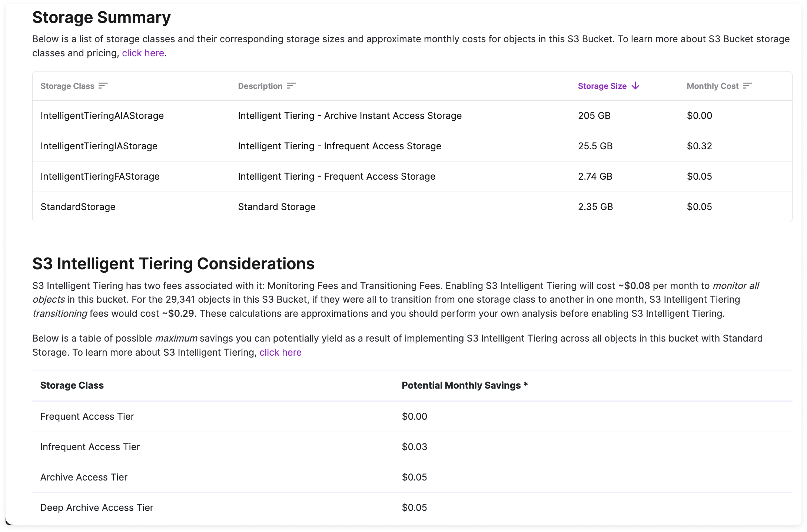Click the 2.35 GB storage size value
Image resolution: width=807 pixels, height=532 pixels.
coord(595,207)
